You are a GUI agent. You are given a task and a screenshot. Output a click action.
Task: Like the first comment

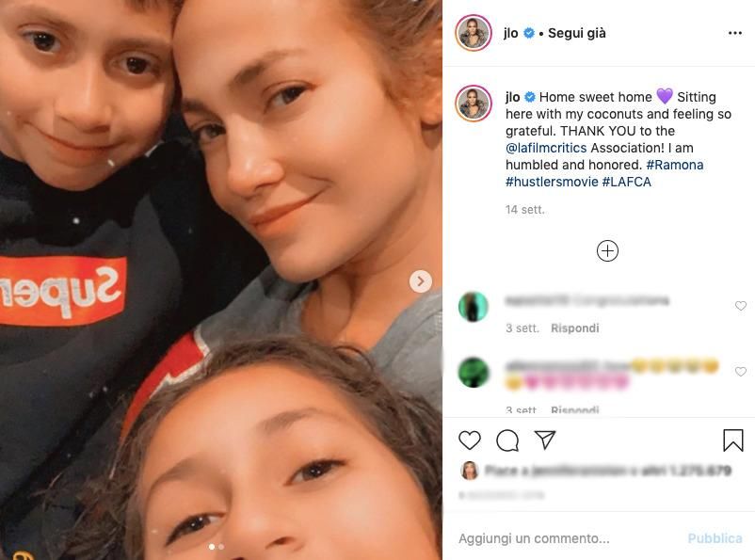tap(741, 306)
